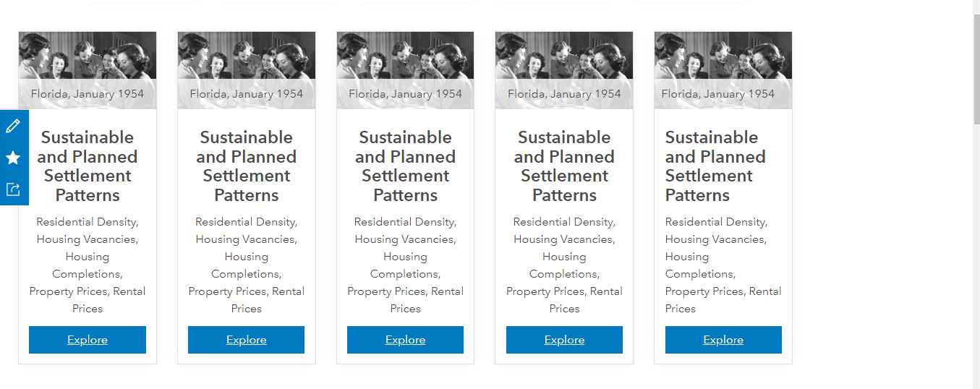This screenshot has width=980, height=389.
Task: Select fourth card's Settlement Patterns heading
Action: pos(564,166)
